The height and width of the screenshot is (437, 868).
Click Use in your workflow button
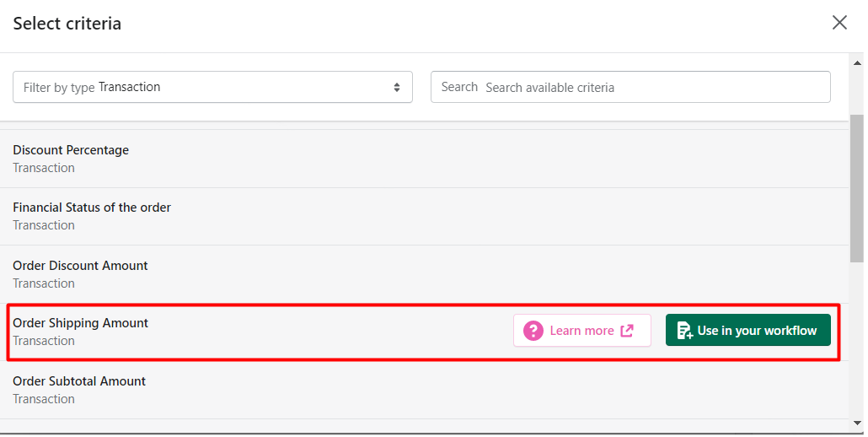(x=747, y=330)
